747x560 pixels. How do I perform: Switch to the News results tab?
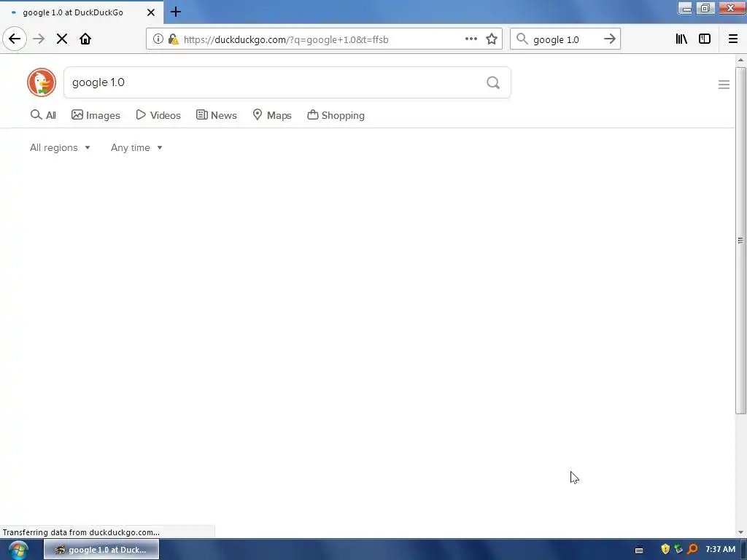click(x=216, y=115)
